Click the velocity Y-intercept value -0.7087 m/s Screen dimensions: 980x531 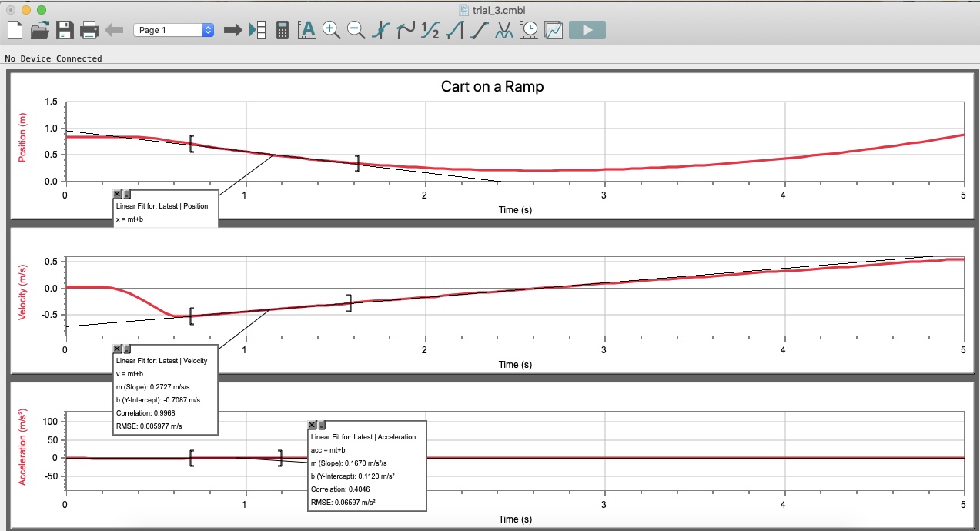(158, 399)
